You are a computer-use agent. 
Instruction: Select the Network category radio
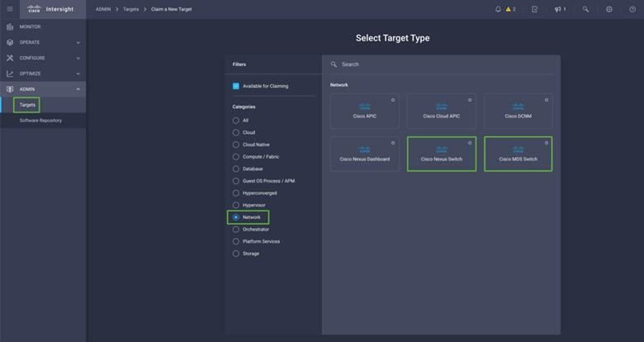236,217
